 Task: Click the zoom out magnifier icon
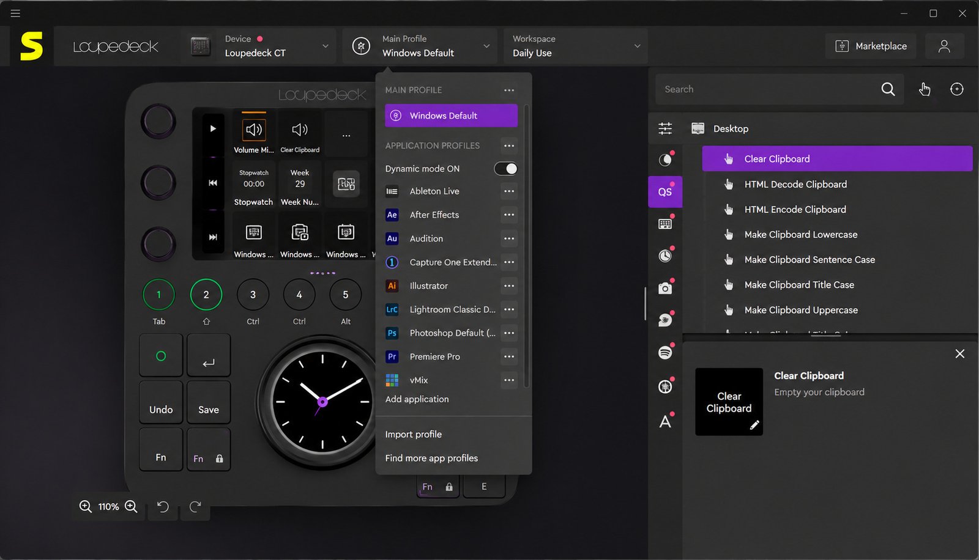(x=86, y=506)
